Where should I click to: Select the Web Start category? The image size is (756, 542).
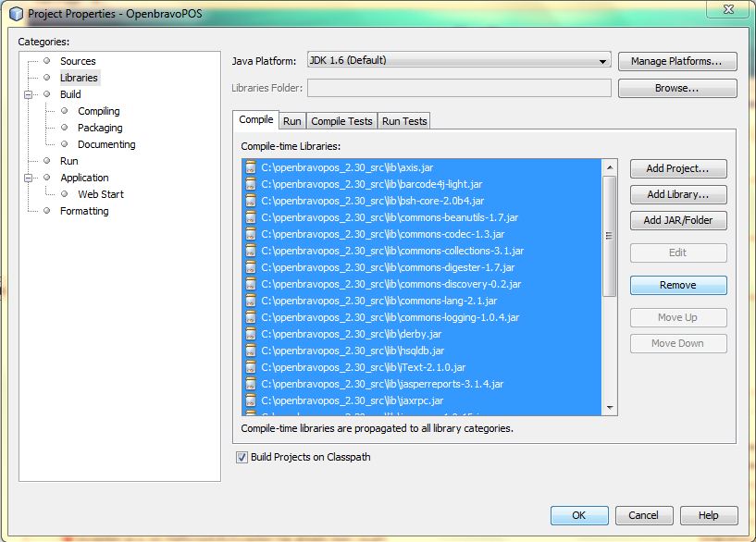point(101,194)
